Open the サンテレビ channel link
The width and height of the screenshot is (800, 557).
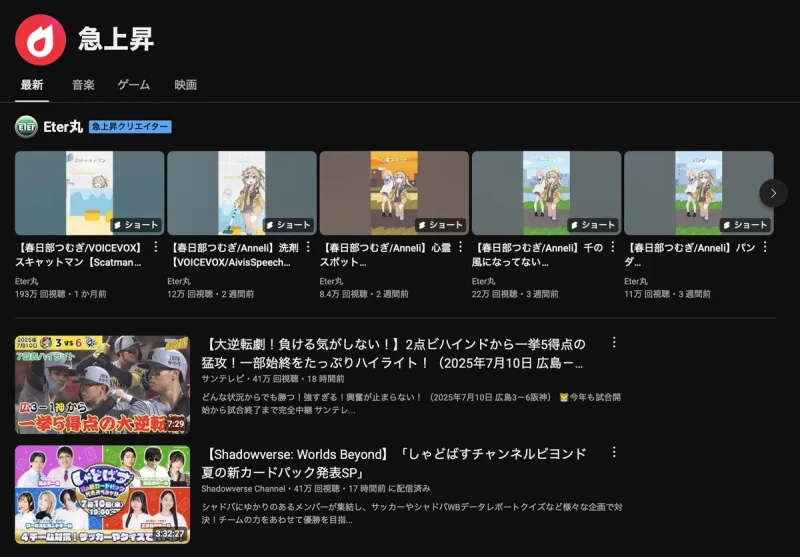222,379
